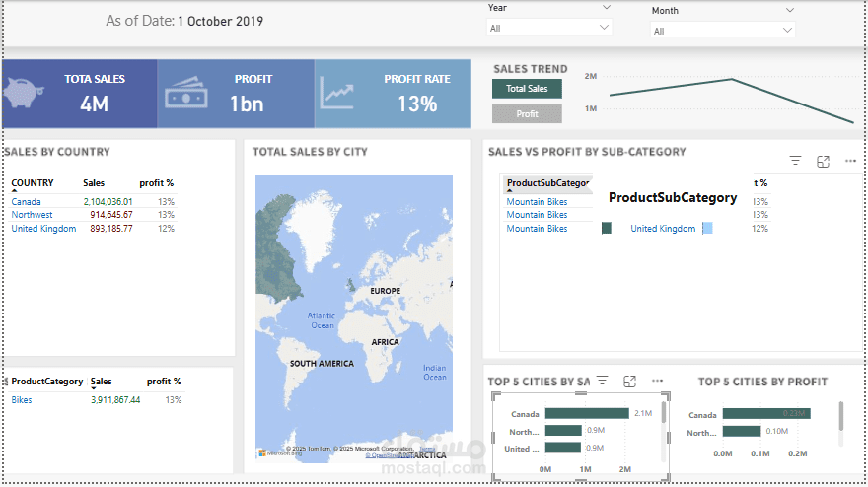868x487 pixels.
Task: Switch sales trend to Profit
Action: pyautogui.click(x=527, y=114)
